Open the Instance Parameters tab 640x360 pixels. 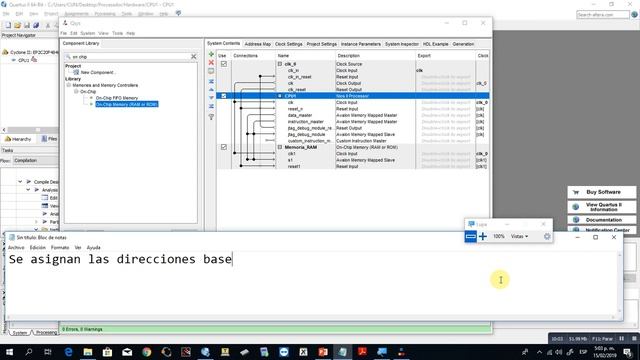[x=360, y=44]
